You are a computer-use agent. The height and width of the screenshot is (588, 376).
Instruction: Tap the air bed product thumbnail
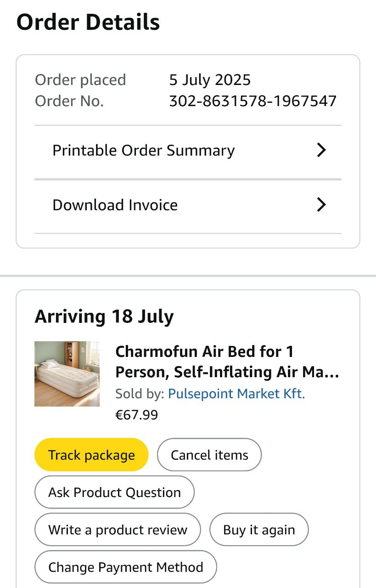coord(67,373)
